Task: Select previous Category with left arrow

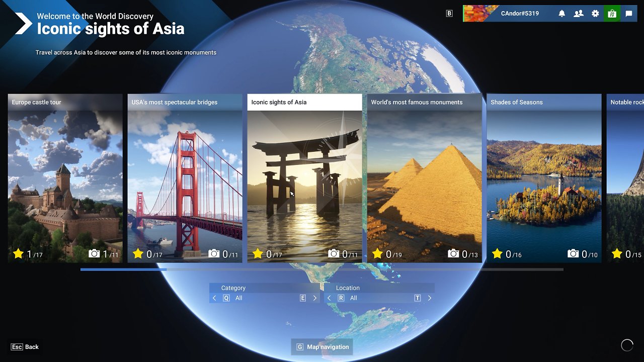Action: pos(214,298)
